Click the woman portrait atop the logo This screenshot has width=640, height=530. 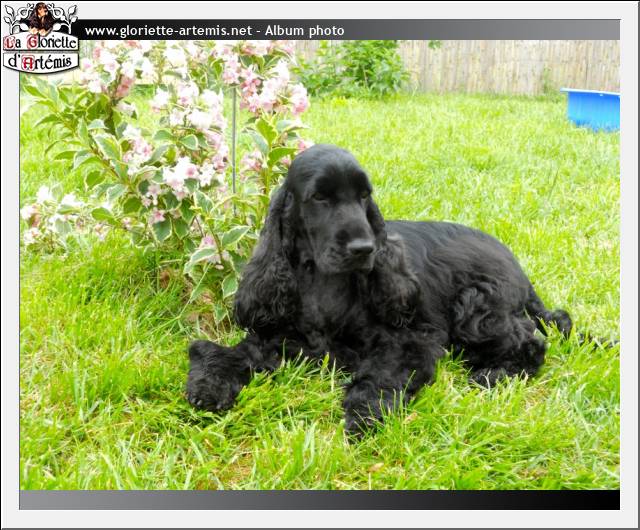(41, 17)
